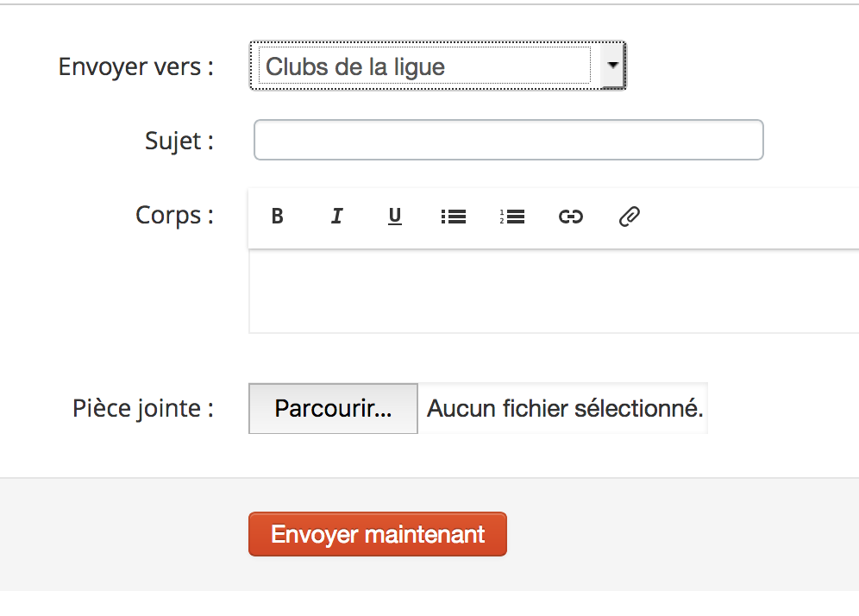
Task: Send the message with Envoyer maintenant
Action: coord(378,534)
